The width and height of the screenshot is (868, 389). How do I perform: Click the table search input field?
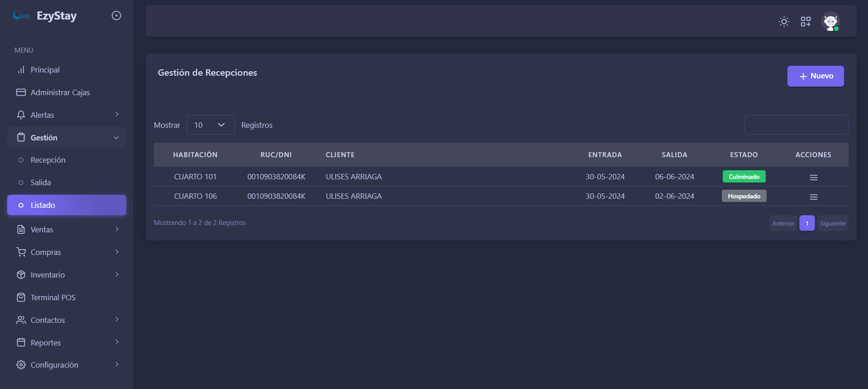pyautogui.click(x=796, y=125)
